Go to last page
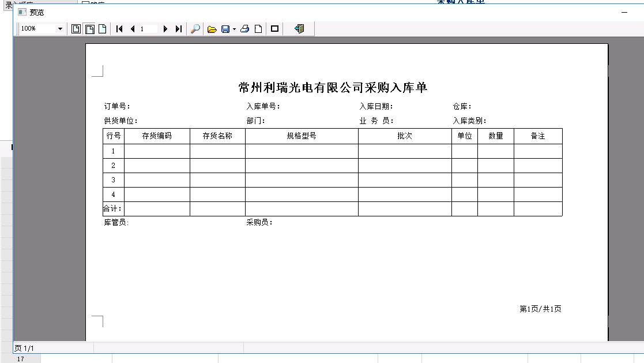 (x=178, y=29)
